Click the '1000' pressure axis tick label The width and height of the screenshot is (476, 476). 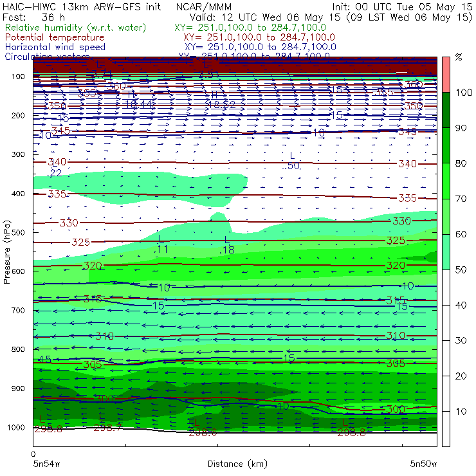[x=16, y=428]
